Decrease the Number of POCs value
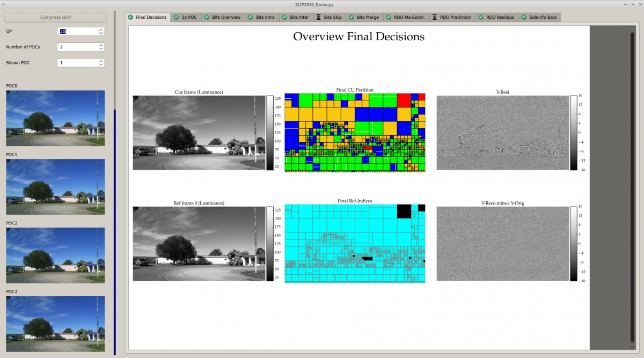The image size is (644, 358). [101, 49]
